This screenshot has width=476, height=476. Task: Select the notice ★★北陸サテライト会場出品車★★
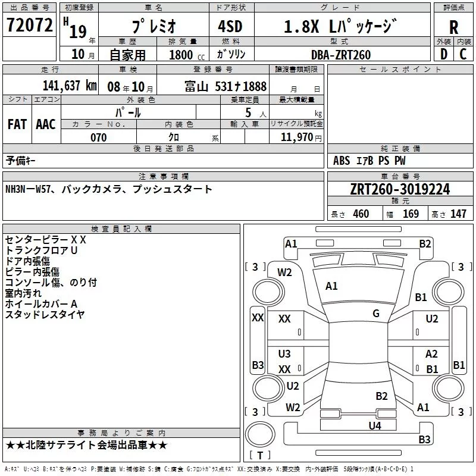(86, 445)
